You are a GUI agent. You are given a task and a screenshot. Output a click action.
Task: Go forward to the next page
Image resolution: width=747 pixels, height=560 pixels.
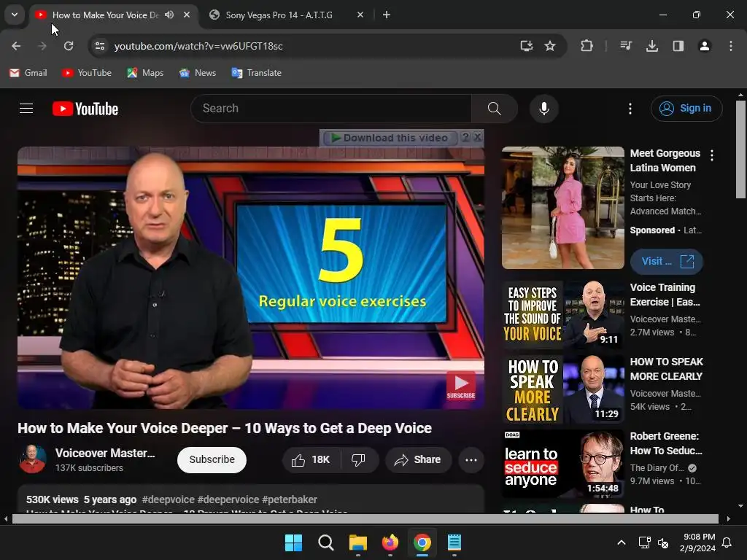click(x=42, y=46)
